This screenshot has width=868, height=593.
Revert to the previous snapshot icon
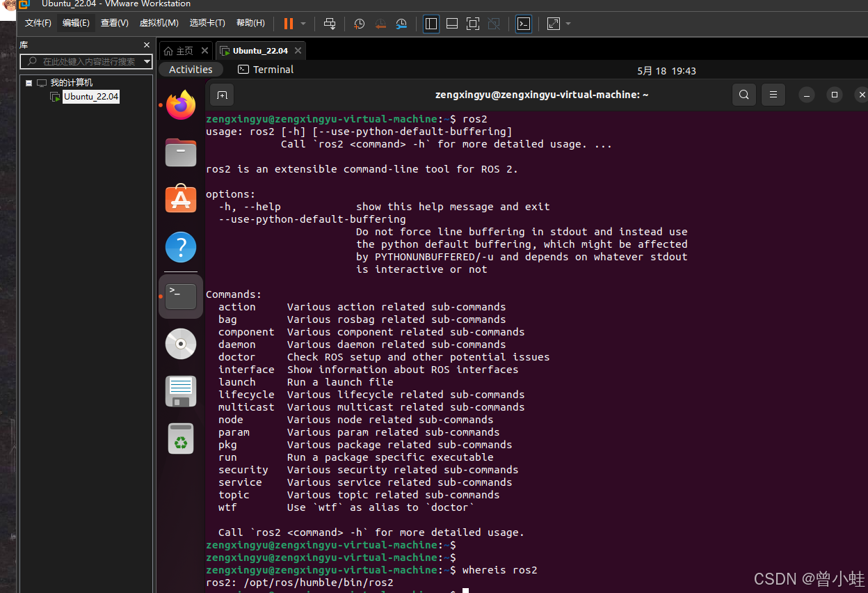tap(380, 24)
